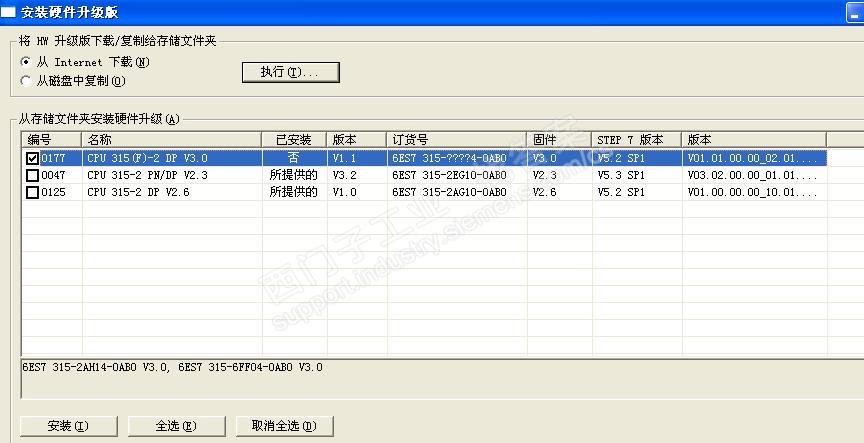
Task: Click the description text 6ES7 315-2AH14-0AB0 V3.0
Action: click(96, 367)
